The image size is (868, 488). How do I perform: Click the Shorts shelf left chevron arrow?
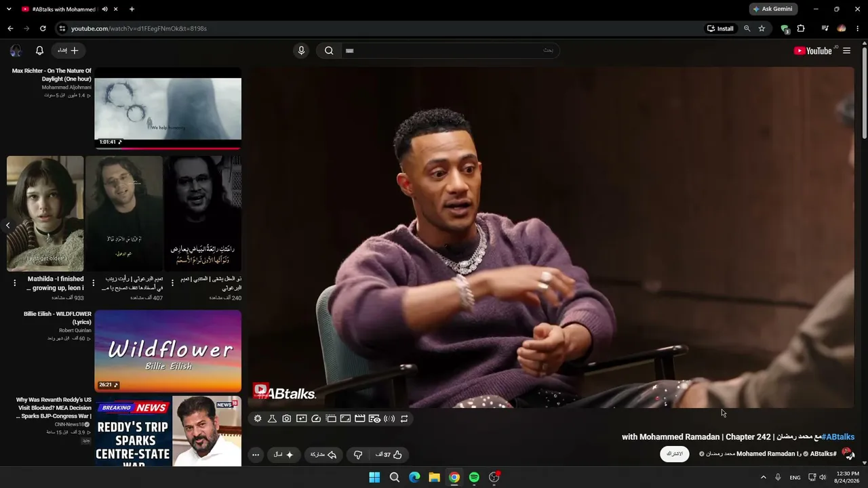[7, 226]
